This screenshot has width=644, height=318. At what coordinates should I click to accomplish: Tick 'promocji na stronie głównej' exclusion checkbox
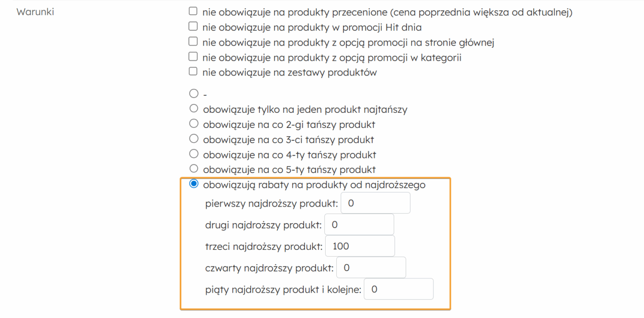pyautogui.click(x=193, y=42)
